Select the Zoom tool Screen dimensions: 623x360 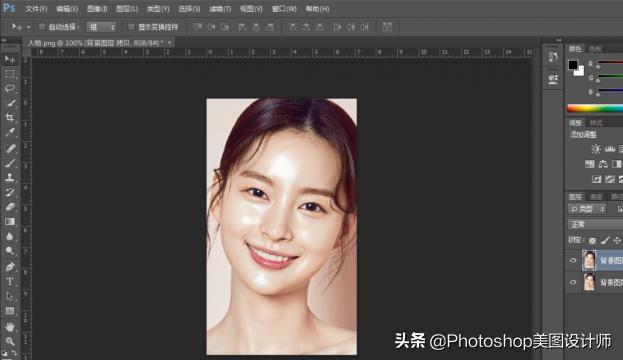pyautogui.click(x=10, y=341)
